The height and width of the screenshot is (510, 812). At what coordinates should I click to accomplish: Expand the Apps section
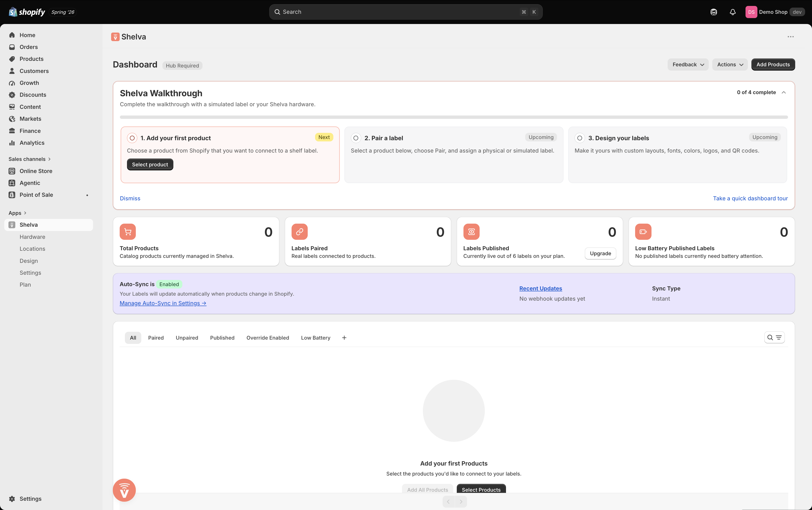coord(18,213)
